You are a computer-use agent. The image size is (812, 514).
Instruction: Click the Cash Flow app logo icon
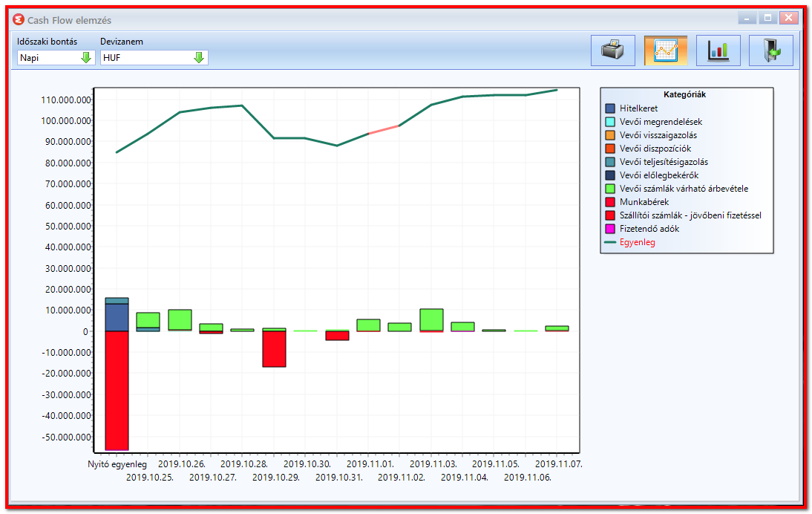19,20
